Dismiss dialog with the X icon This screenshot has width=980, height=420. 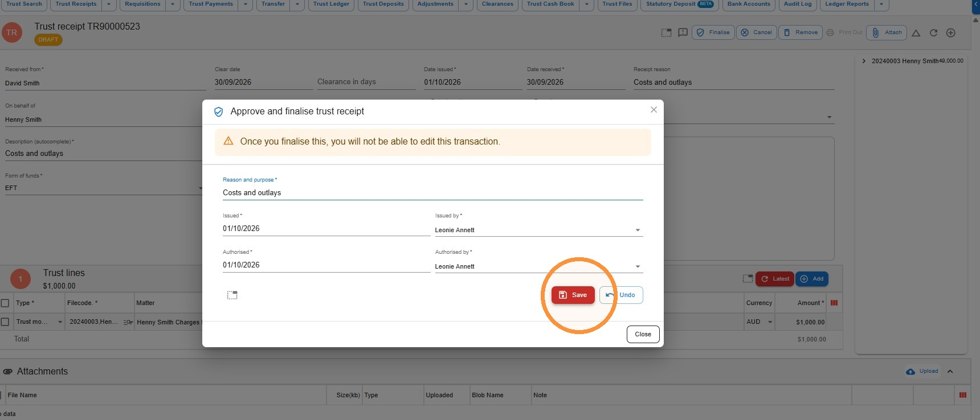[654, 110]
